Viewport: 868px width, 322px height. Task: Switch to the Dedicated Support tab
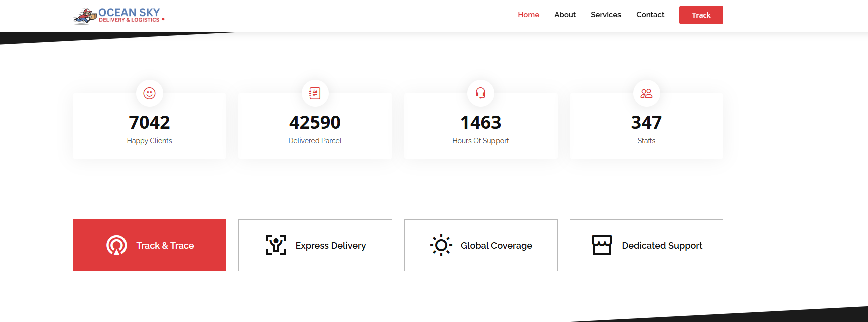pyautogui.click(x=662, y=245)
